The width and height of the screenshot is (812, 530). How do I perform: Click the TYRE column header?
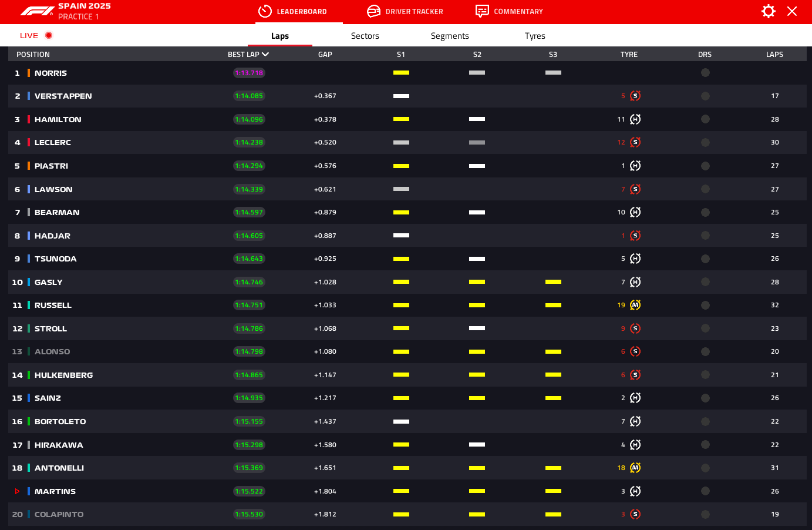[x=629, y=54]
